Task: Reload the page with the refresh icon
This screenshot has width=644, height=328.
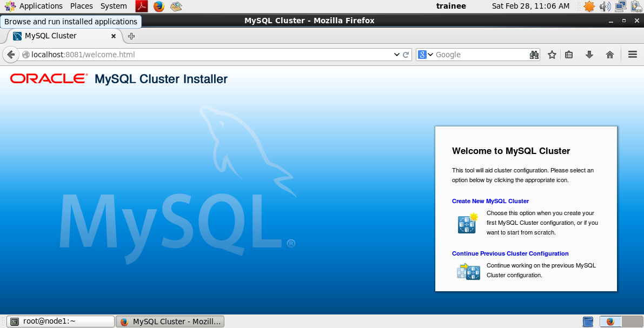Action: pyautogui.click(x=406, y=55)
